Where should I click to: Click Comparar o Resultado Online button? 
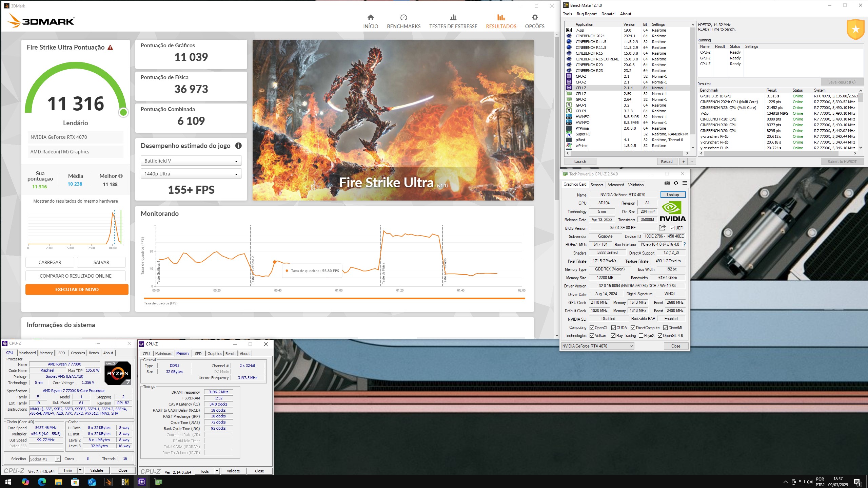75,276
